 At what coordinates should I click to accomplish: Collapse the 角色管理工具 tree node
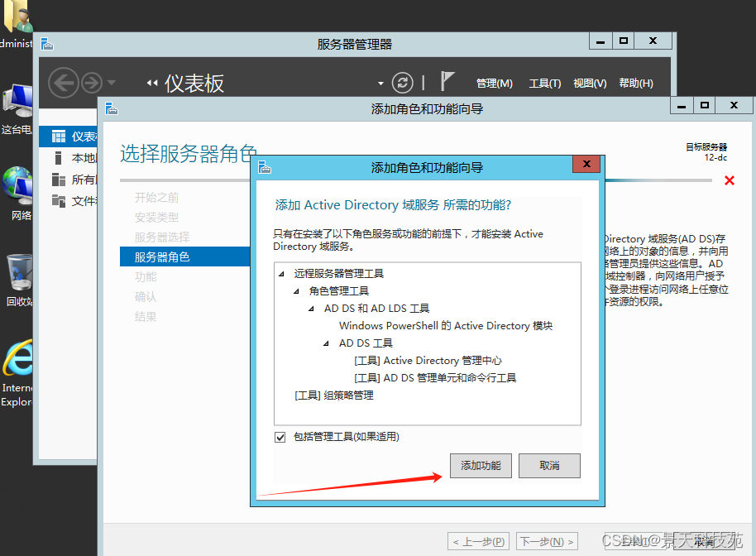click(x=296, y=291)
